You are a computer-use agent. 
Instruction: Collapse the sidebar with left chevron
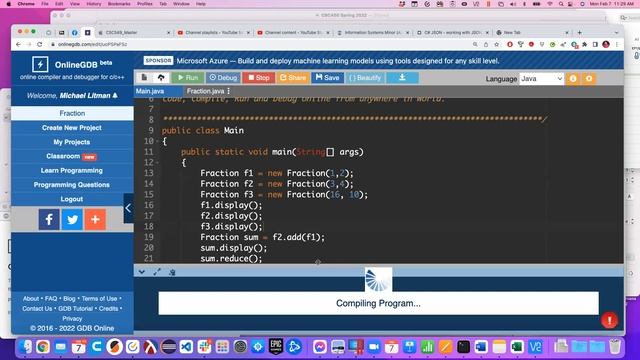pos(128,208)
